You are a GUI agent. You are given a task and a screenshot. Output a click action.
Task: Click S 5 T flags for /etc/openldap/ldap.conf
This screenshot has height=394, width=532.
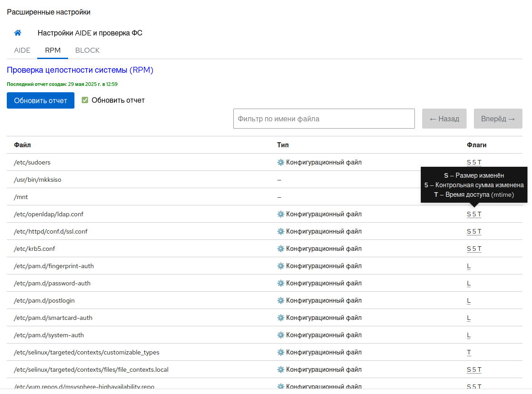tap(474, 214)
